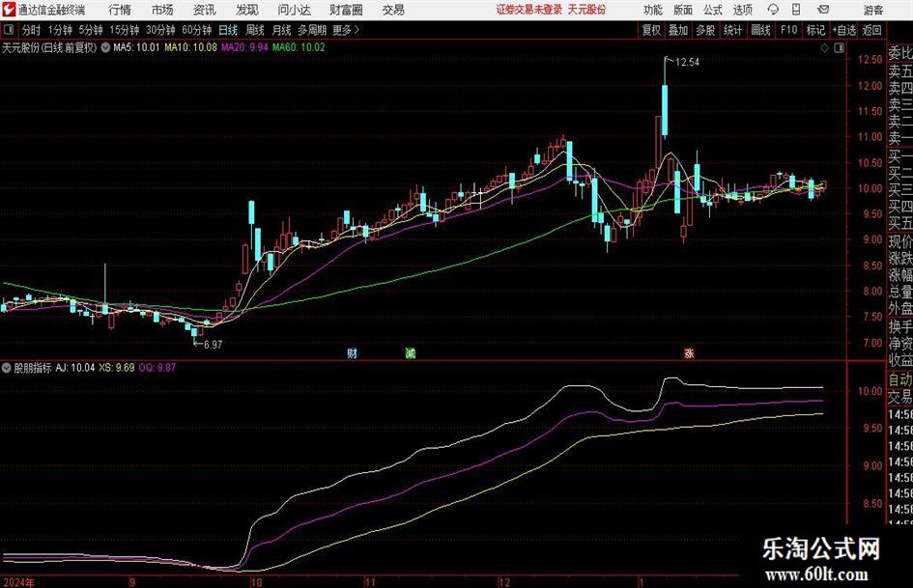
Task: Click the AJ: 10.04 indicator value
Action: point(75,368)
